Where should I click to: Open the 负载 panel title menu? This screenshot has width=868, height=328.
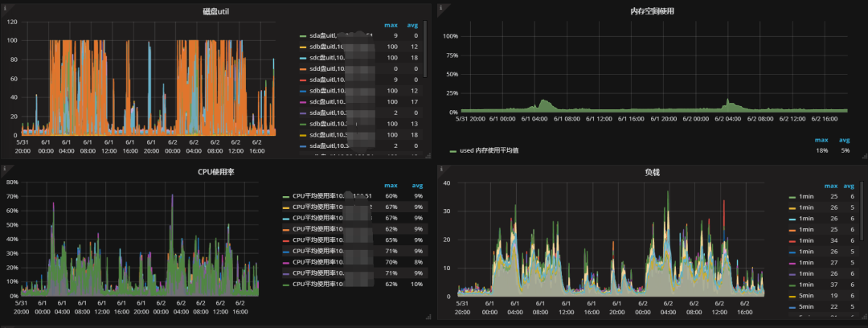652,172
